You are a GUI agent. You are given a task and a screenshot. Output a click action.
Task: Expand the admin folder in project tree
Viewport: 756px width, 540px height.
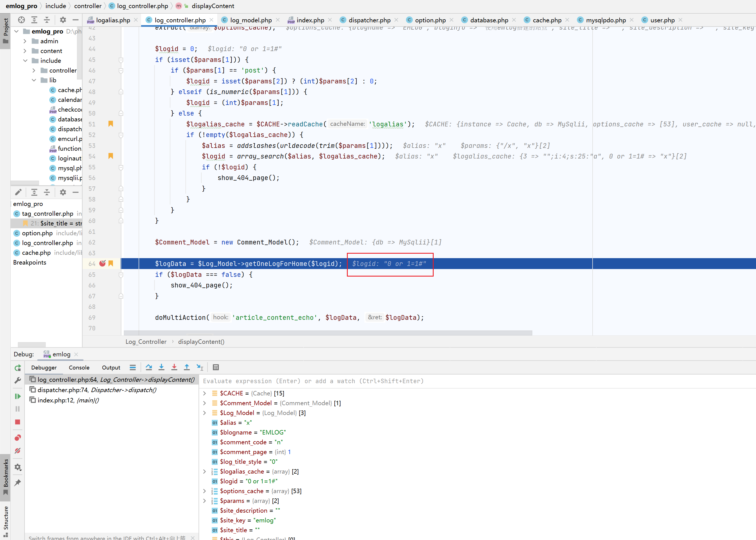25,41
